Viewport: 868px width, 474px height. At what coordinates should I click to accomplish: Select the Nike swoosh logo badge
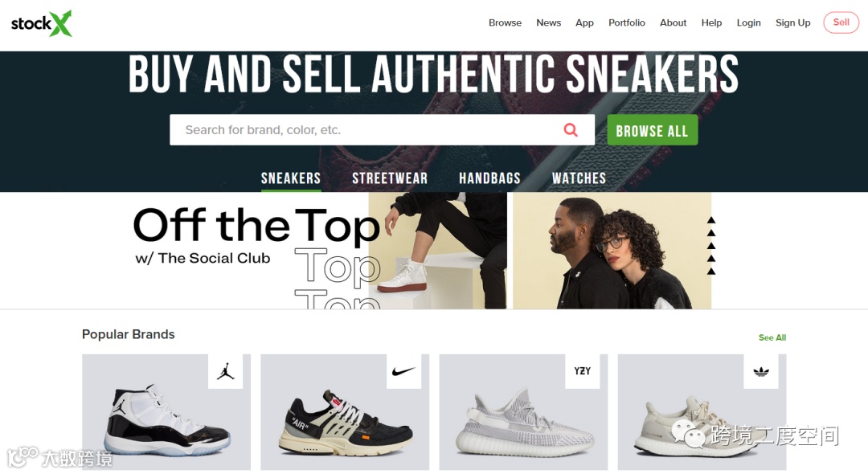tap(403, 371)
